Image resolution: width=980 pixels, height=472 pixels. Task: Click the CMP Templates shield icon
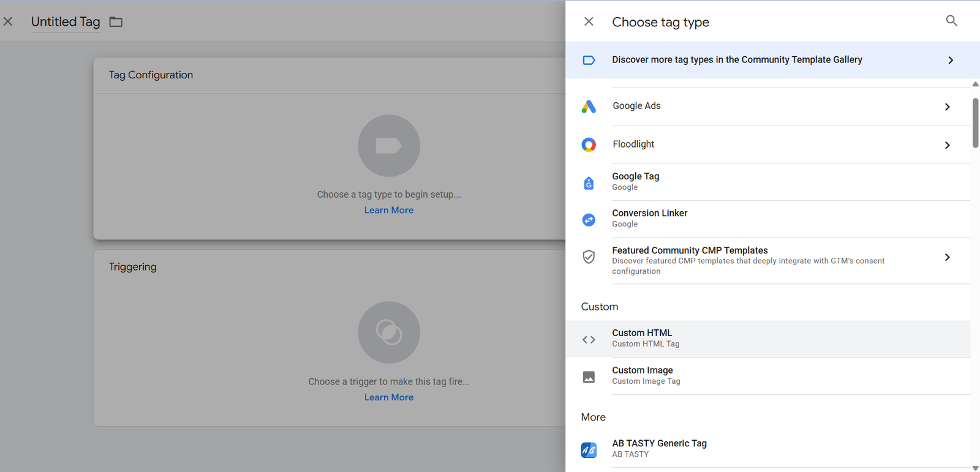pos(589,257)
